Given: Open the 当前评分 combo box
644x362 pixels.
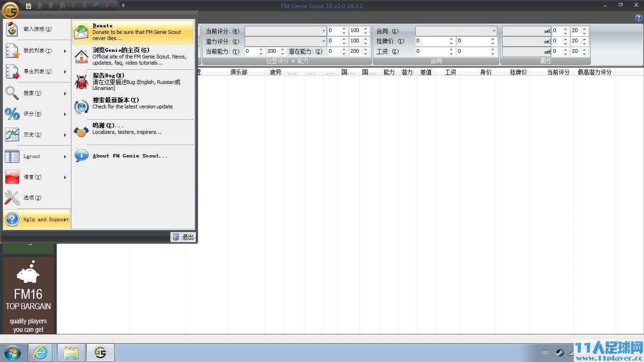Looking at the screenshot, I should click(x=285, y=31).
